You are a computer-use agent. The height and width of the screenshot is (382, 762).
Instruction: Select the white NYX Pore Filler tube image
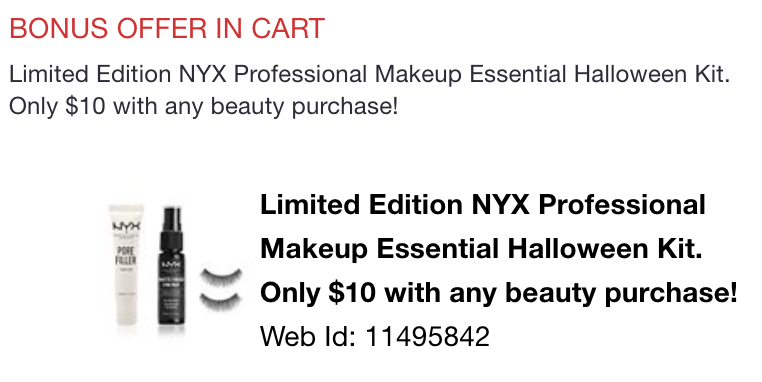[126, 265]
